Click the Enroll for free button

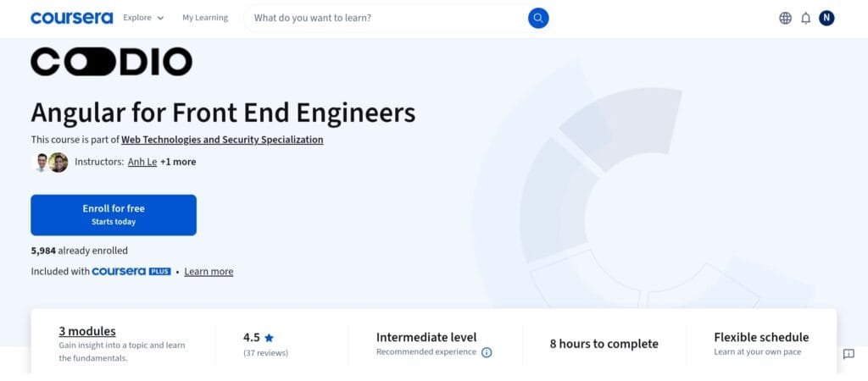[114, 215]
